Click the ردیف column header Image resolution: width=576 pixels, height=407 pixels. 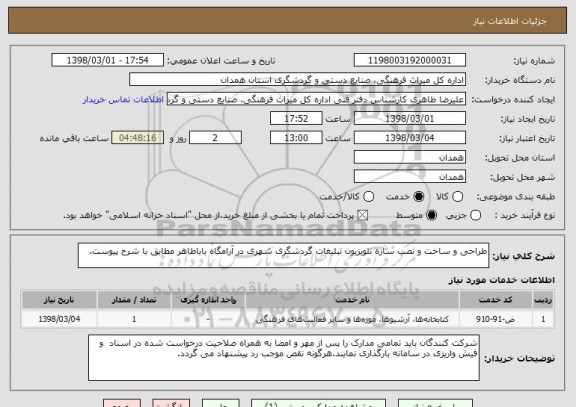543,300
